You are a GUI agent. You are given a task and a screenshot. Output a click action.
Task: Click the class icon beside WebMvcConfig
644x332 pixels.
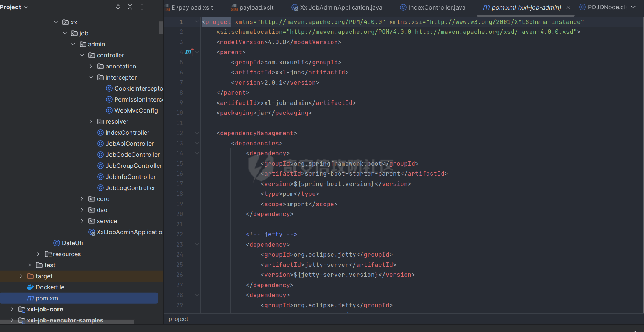pos(109,110)
